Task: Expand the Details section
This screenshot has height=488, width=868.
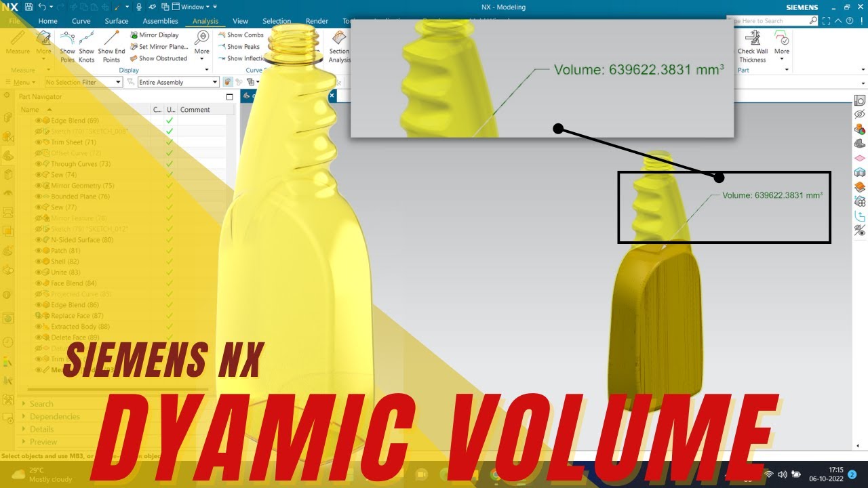Action: click(x=41, y=429)
